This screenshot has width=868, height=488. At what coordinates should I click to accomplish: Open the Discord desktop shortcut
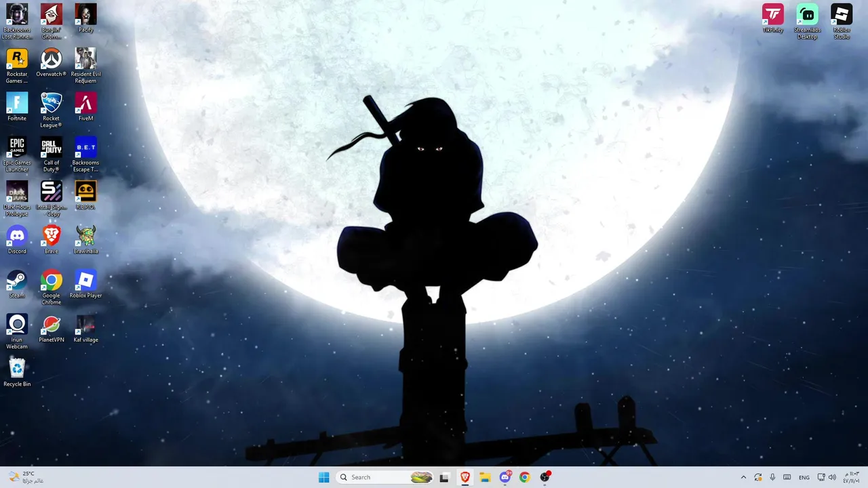(x=17, y=240)
